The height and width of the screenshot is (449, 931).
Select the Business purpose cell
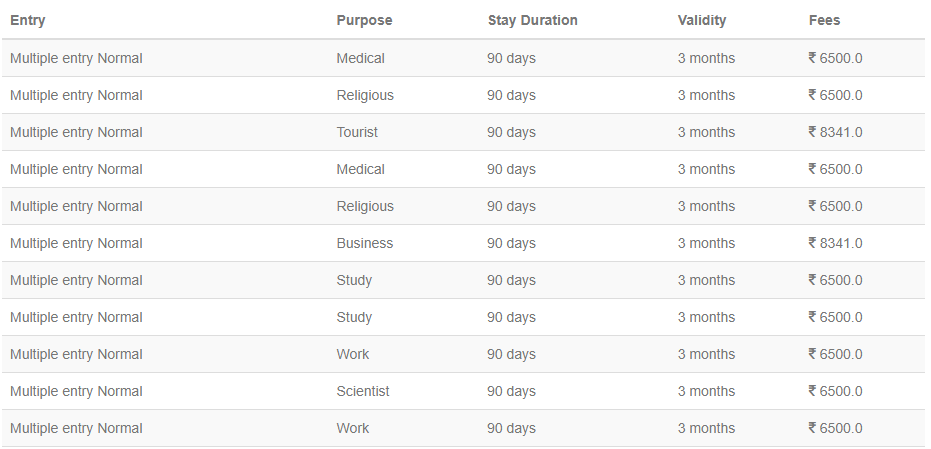tap(365, 243)
